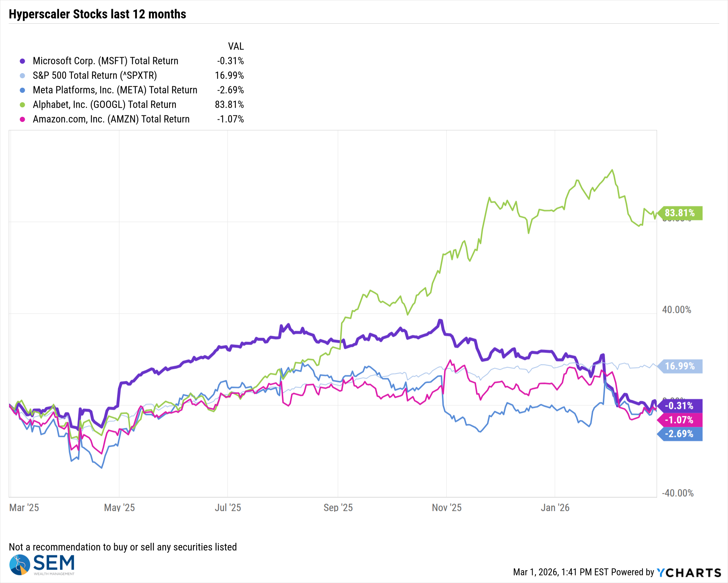Click the Amazon.com, Inc. (AMZN) Total Return label
The image size is (728, 583).
click(x=111, y=119)
